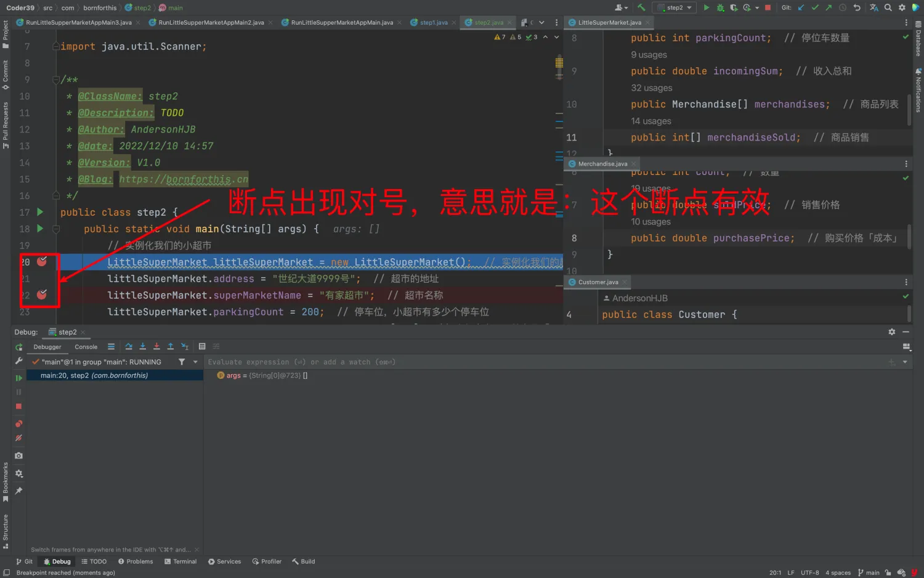Screen dimensions: 924x578
Task: Collapse the javadoc comment fold on line 9
Action: pos(55,79)
